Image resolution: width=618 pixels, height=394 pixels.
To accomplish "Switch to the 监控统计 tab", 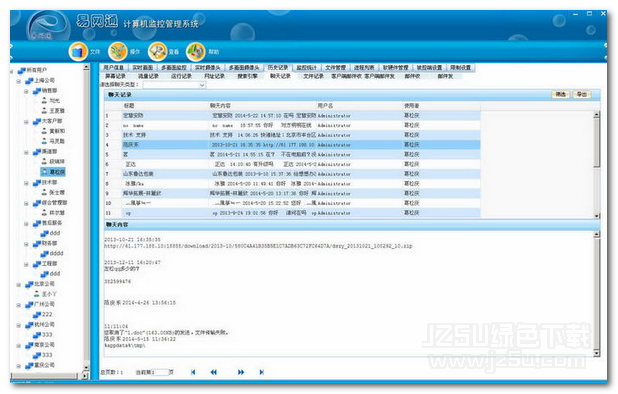I will [x=307, y=68].
